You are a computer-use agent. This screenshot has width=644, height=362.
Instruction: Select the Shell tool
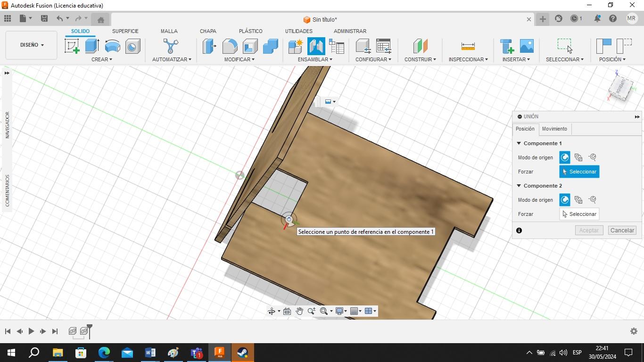pyautogui.click(x=250, y=46)
